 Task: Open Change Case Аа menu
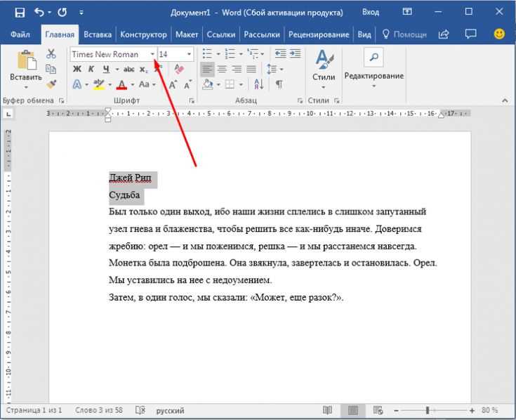click(x=147, y=84)
